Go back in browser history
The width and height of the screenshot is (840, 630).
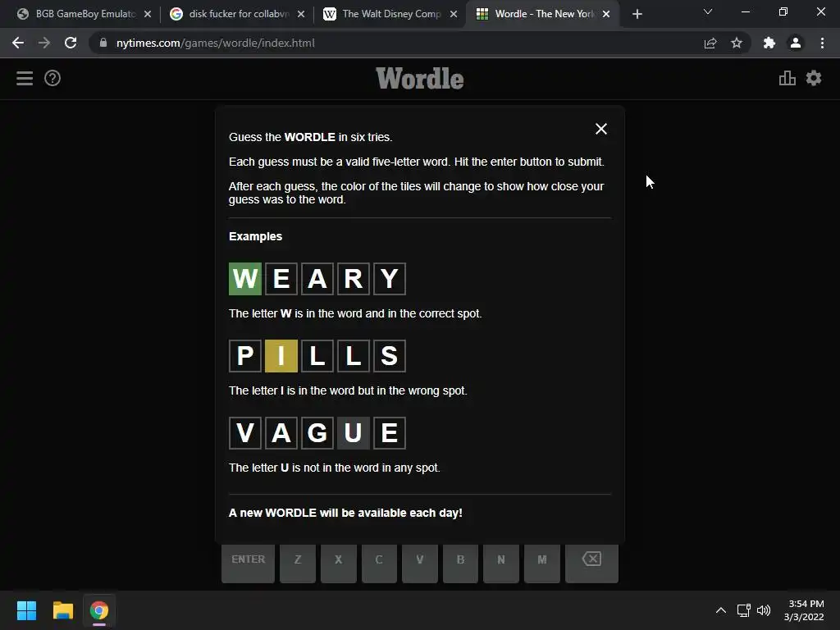[18, 43]
